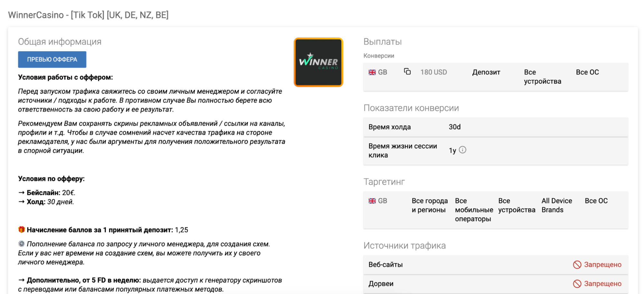
Task: Click the Источники трафика heading
Action: click(x=405, y=246)
